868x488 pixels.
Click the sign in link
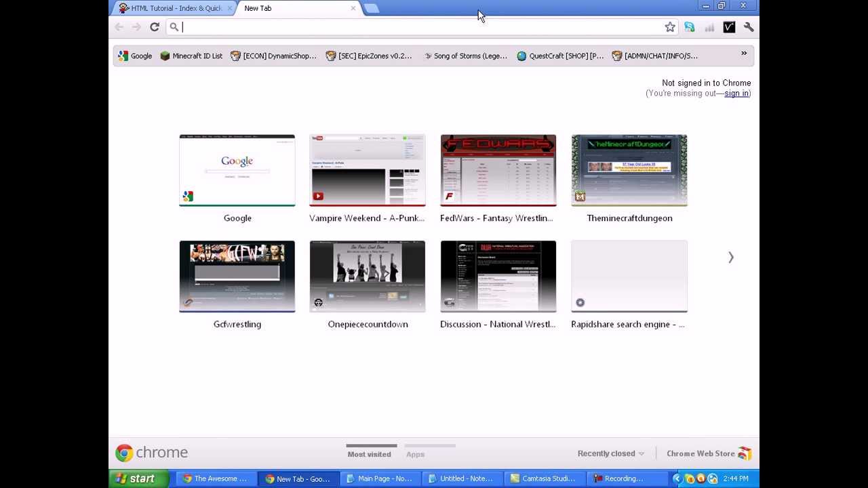pyautogui.click(x=736, y=94)
